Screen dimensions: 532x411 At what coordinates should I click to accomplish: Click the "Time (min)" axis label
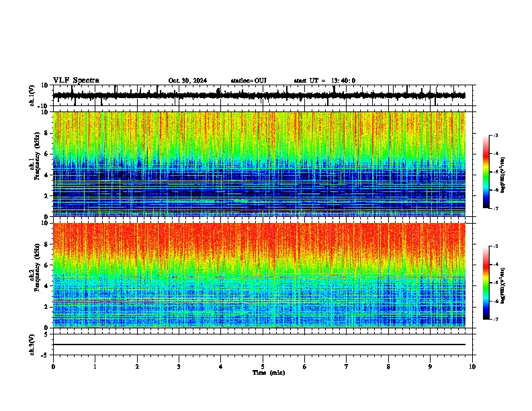click(x=269, y=373)
